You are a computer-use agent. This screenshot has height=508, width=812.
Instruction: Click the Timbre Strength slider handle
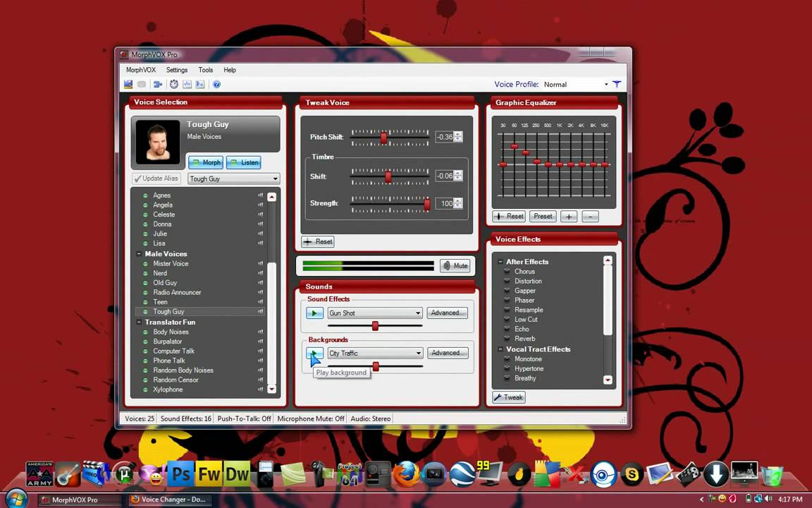point(426,204)
